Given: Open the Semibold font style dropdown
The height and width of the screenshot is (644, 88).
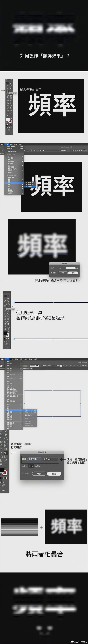Looking at the screenshot, I should click(64, 150).
